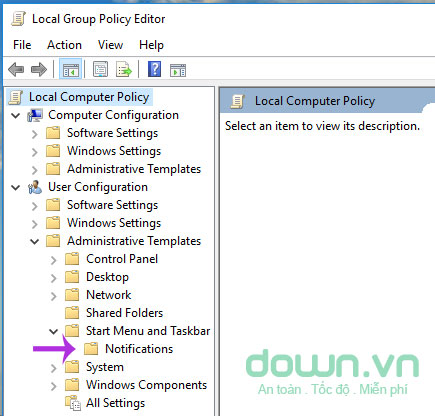Select Windows Settings label under Computer Configuration

[114, 151]
